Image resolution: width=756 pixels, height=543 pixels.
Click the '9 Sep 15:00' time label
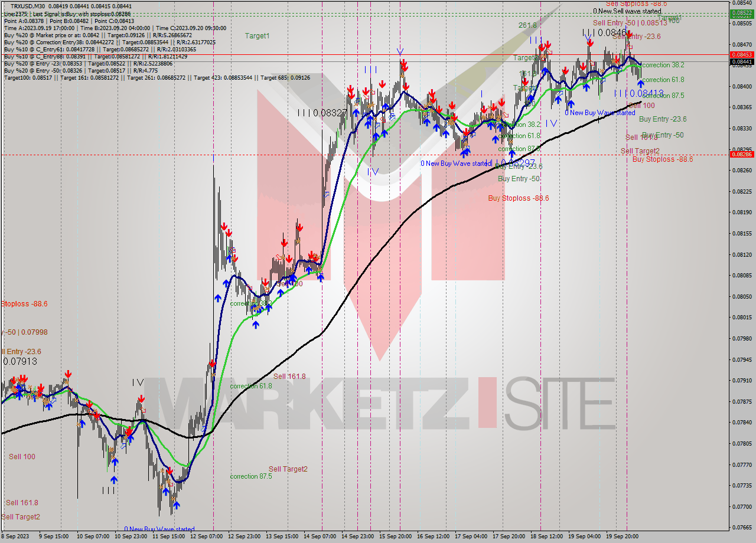point(53,537)
